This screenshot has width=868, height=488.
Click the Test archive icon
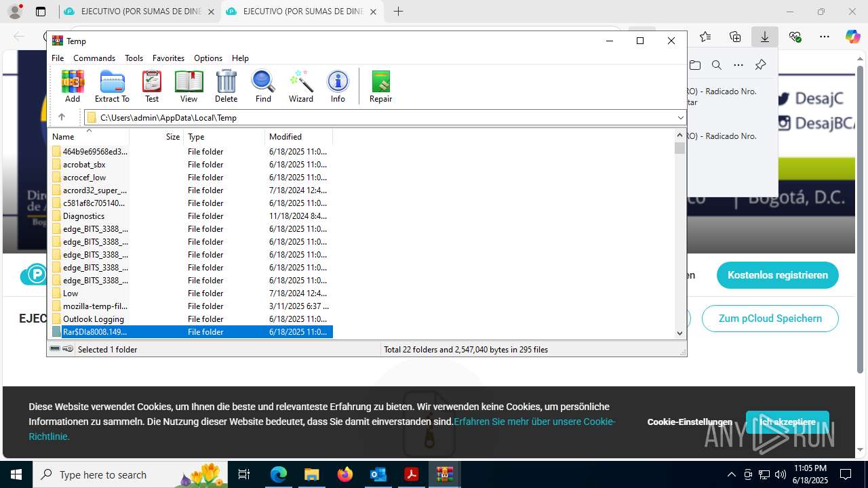coord(152,86)
